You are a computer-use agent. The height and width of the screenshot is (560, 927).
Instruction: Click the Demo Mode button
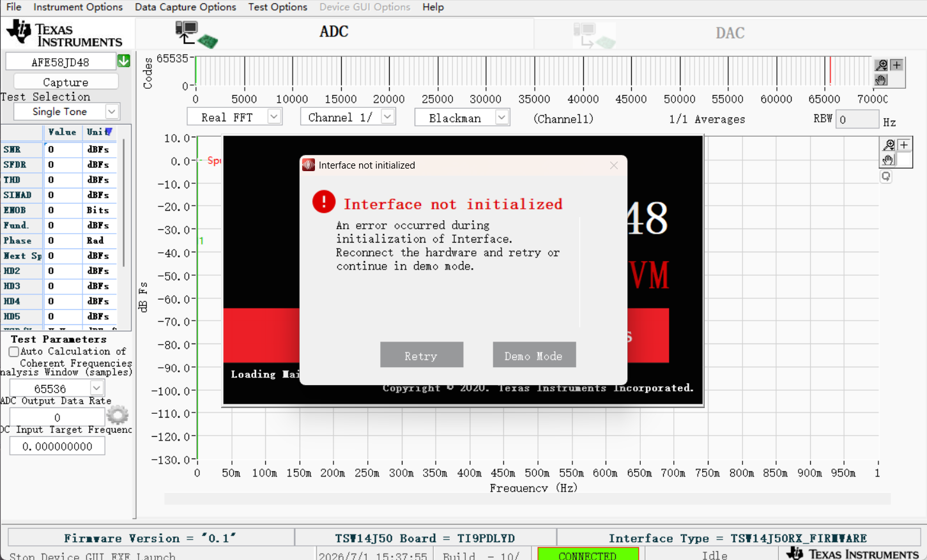(x=534, y=355)
